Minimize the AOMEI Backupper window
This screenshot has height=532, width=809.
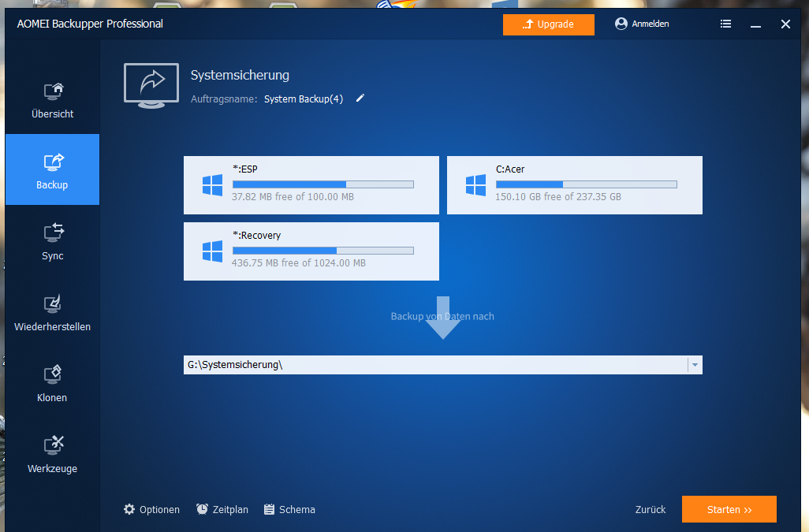pyautogui.click(x=755, y=24)
